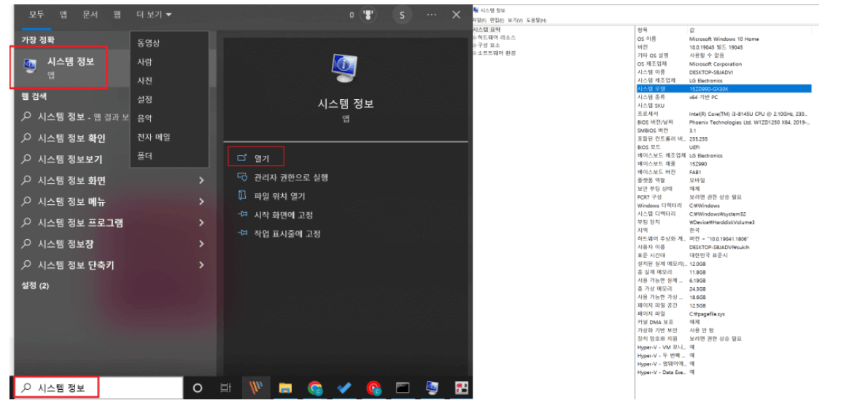Click the Cortana circle on the taskbar
This screenshot has width=868, height=411.
click(197, 388)
